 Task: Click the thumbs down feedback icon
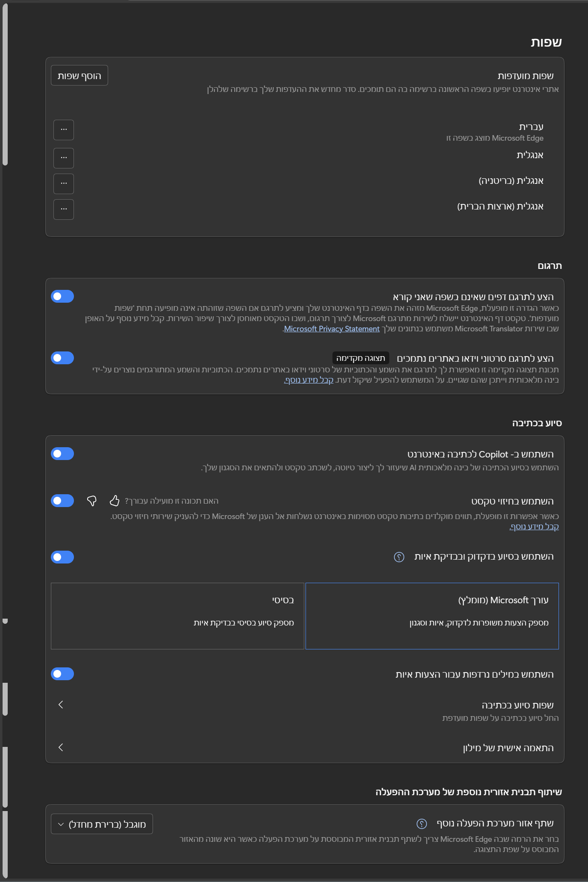[91, 501]
